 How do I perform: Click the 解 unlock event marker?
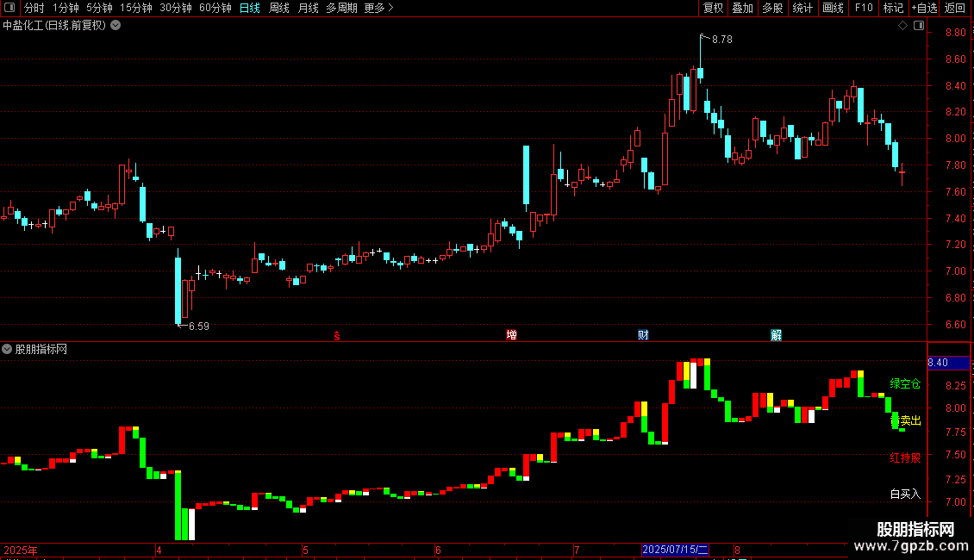coord(776,335)
